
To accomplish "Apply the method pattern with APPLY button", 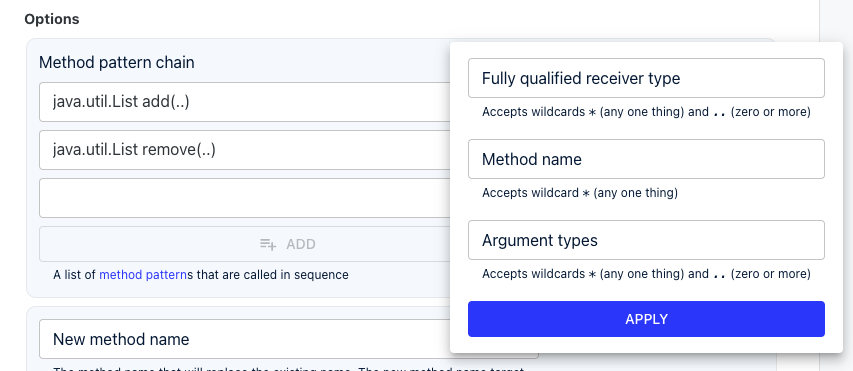I will [x=646, y=319].
